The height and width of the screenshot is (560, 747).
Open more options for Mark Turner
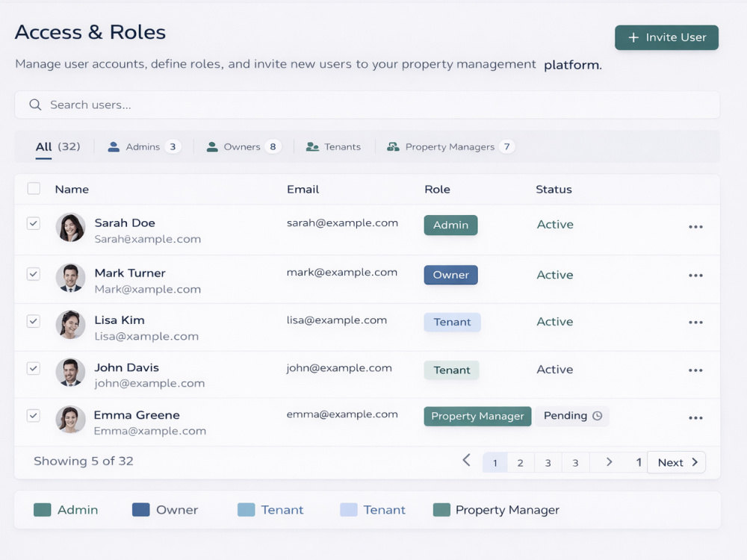point(695,276)
